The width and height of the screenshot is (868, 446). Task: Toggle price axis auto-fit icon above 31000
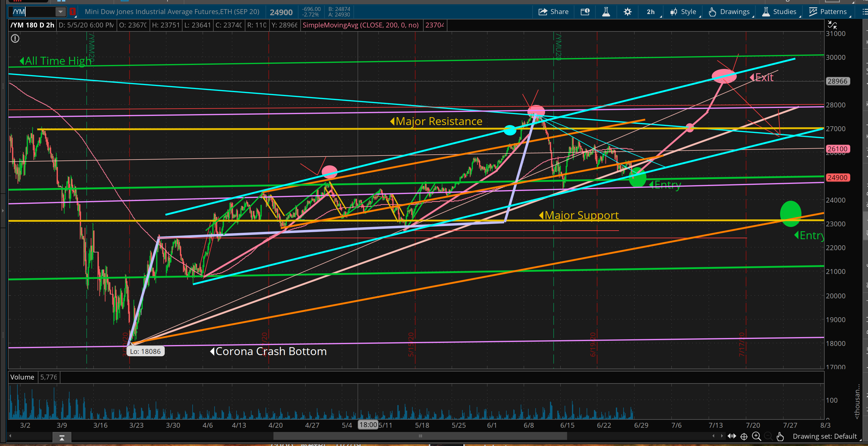[832, 25]
